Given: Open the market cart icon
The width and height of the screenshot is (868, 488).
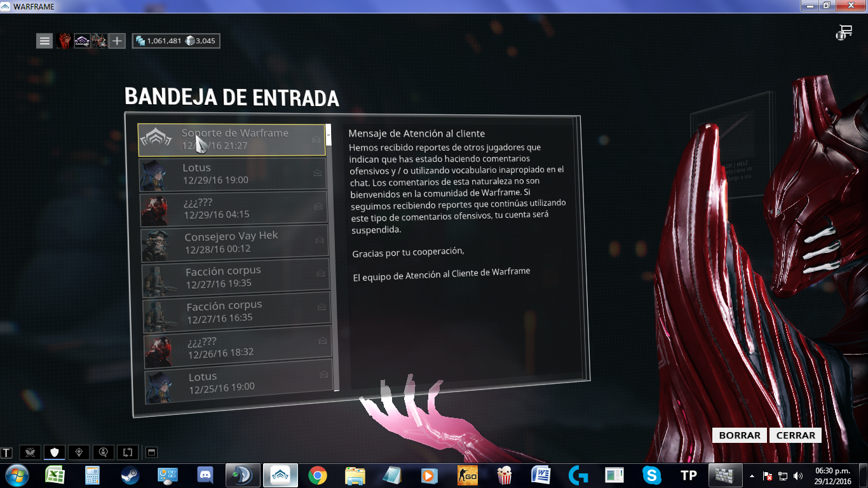Looking at the screenshot, I should tap(844, 32).
